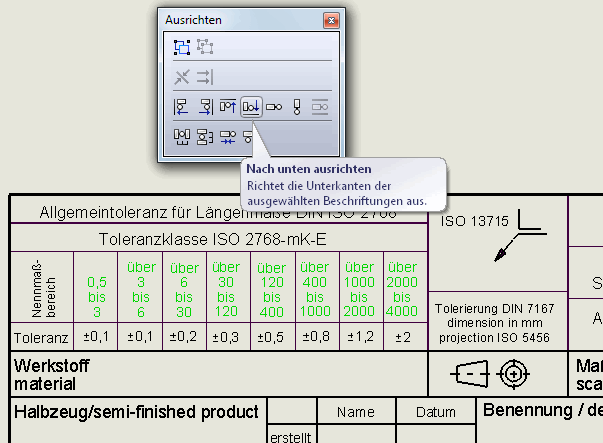603x443 pixels.
Task: Select the ±1,2 tolerance value
Action: [x=360, y=337]
